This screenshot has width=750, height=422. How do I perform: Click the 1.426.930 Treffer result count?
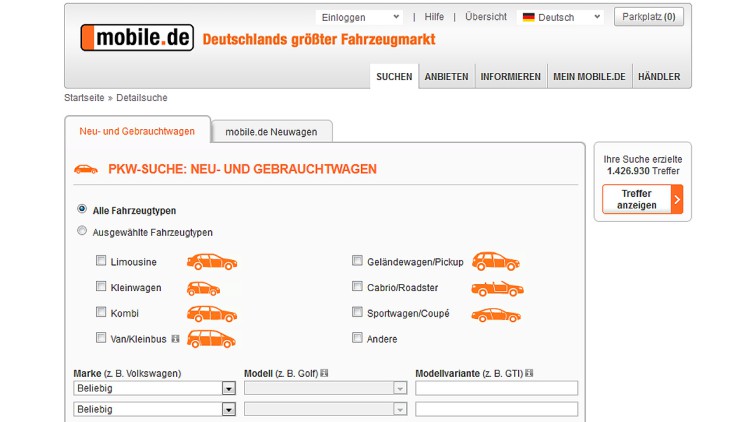643,171
